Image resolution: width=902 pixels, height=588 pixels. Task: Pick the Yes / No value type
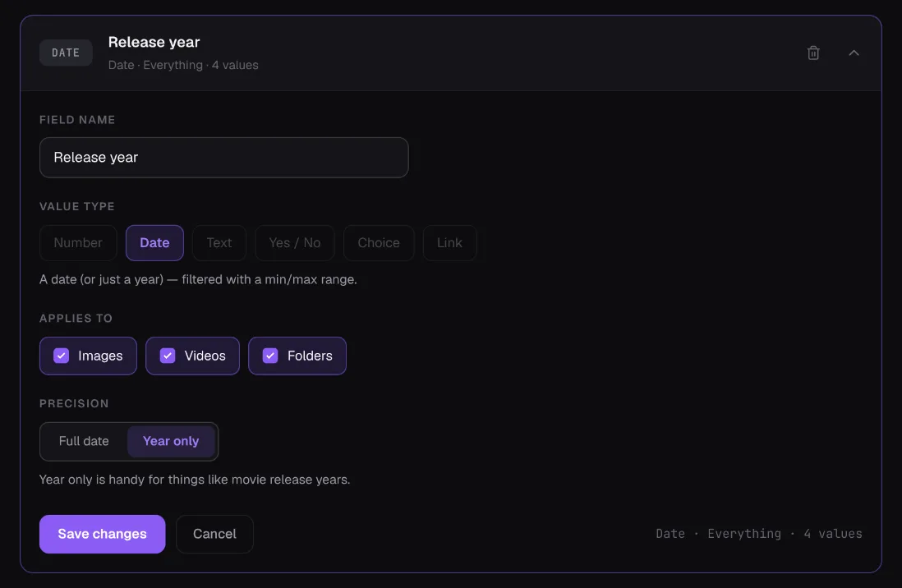(295, 243)
